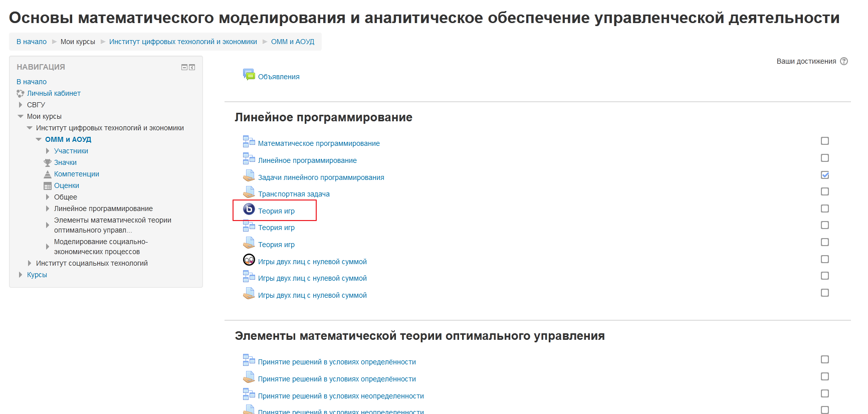Click the help icon next to Ваши достижения

coord(844,61)
